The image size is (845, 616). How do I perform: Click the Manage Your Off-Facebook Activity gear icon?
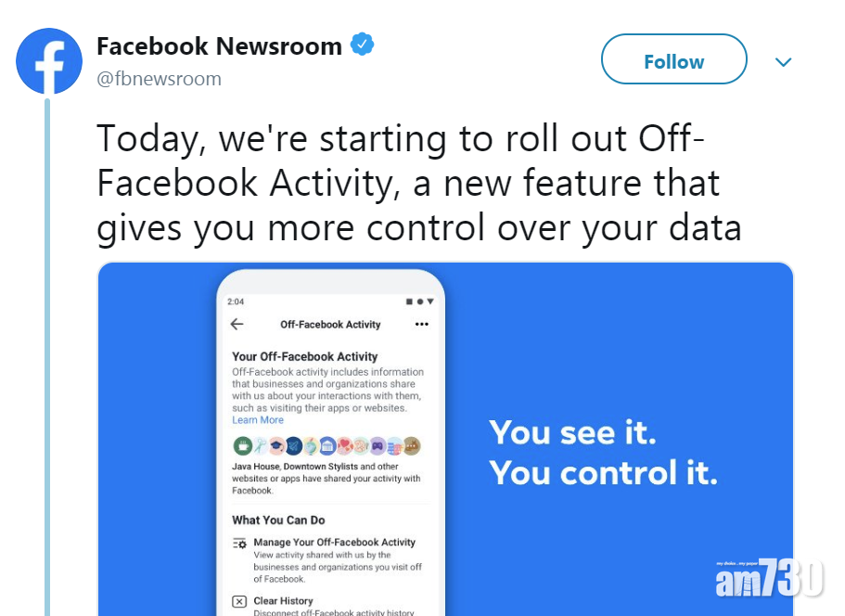point(241,543)
